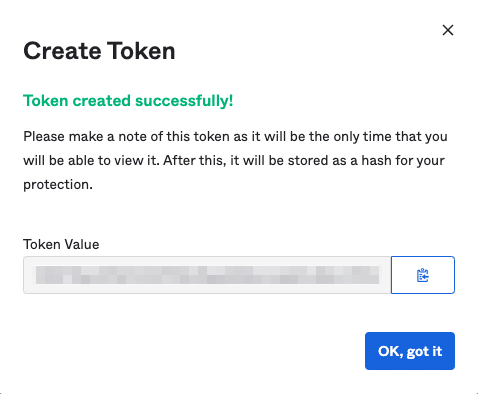The image size is (478, 394).
Task: Click the green success message text
Action: 128,101
